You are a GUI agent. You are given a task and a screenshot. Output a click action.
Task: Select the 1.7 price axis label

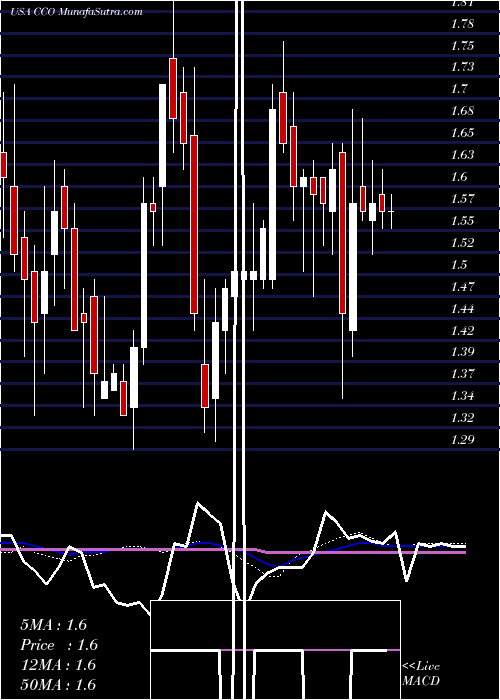click(458, 89)
